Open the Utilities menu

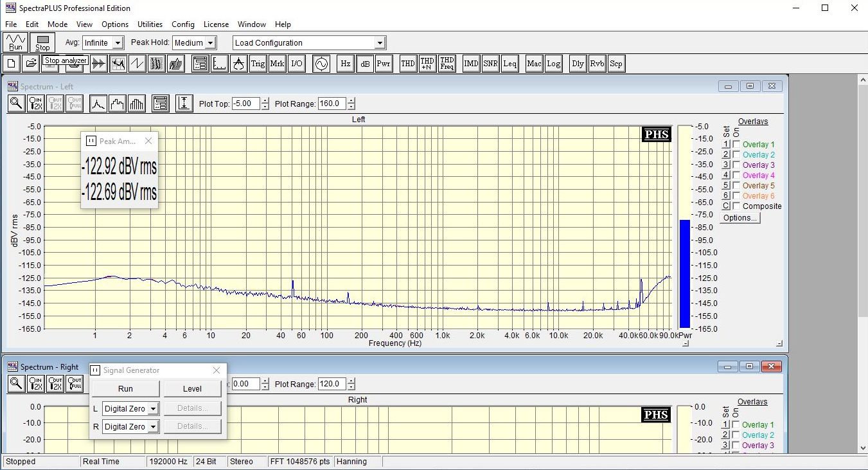click(150, 24)
